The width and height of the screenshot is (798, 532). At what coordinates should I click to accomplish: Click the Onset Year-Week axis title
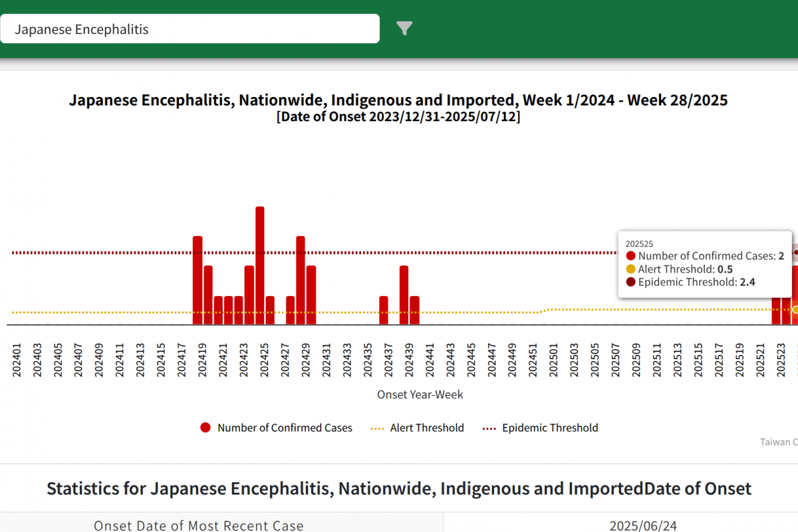(x=420, y=394)
